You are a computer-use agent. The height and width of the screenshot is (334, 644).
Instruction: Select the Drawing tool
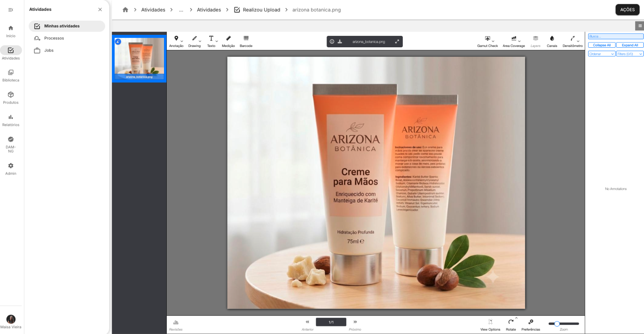[x=195, y=41]
